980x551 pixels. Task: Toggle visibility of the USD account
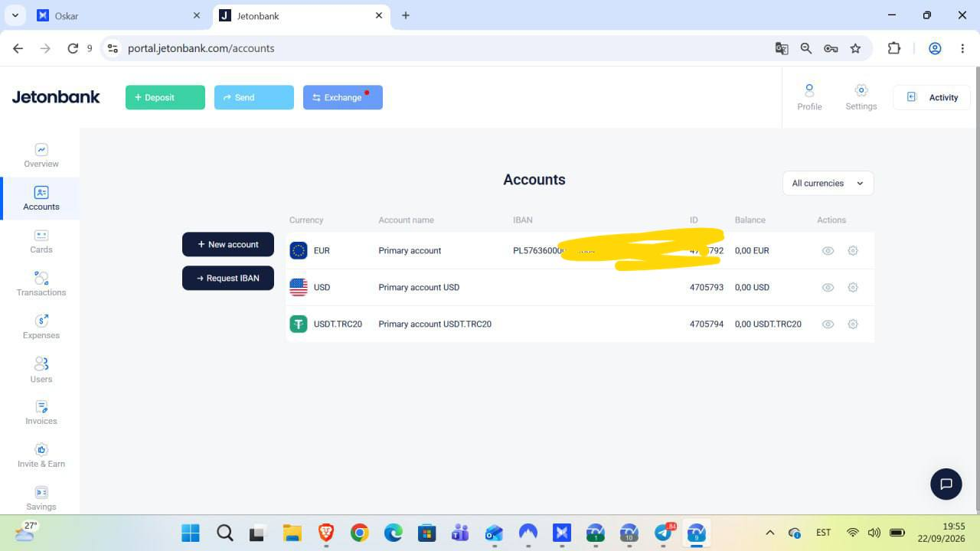(x=828, y=287)
